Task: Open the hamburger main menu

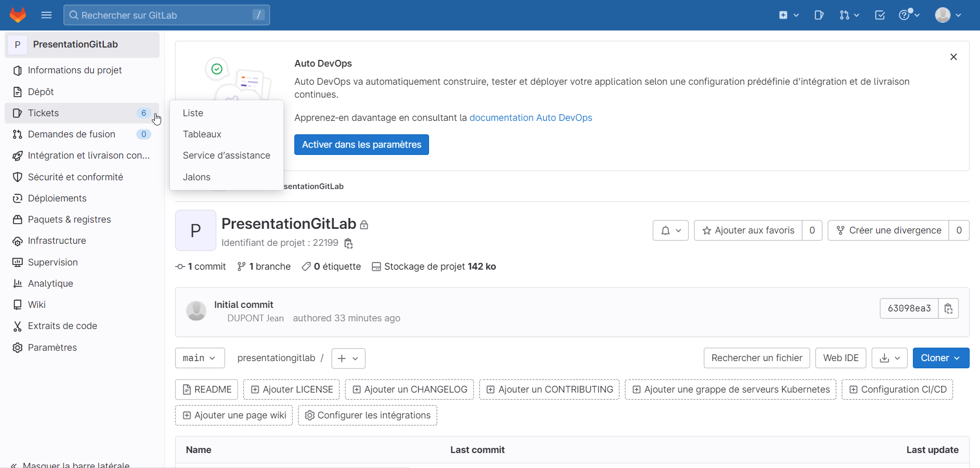Action: 46,15
